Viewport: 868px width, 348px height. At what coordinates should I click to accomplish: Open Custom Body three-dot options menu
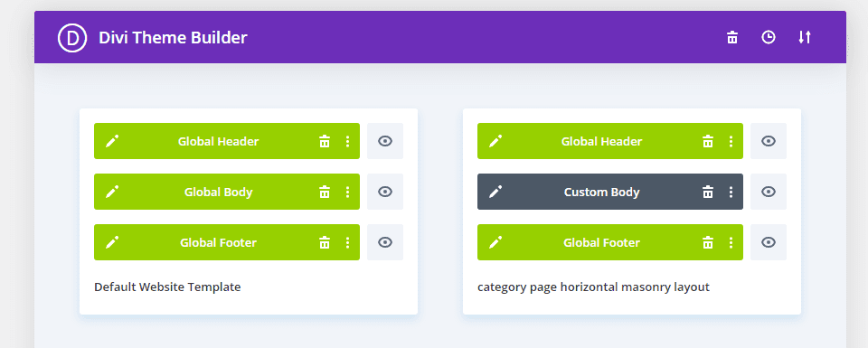click(731, 192)
